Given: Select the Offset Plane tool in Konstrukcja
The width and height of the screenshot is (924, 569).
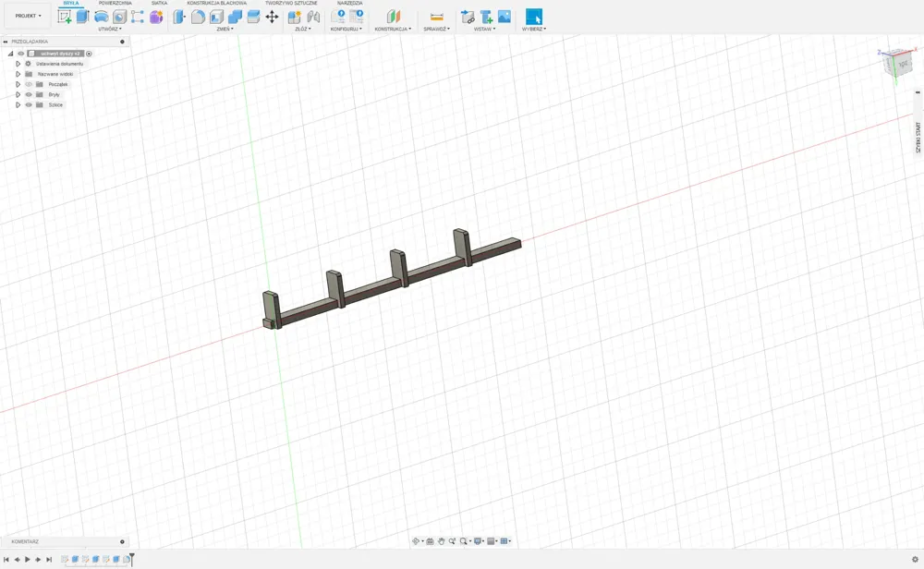Looking at the screenshot, I should (x=393, y=16).
